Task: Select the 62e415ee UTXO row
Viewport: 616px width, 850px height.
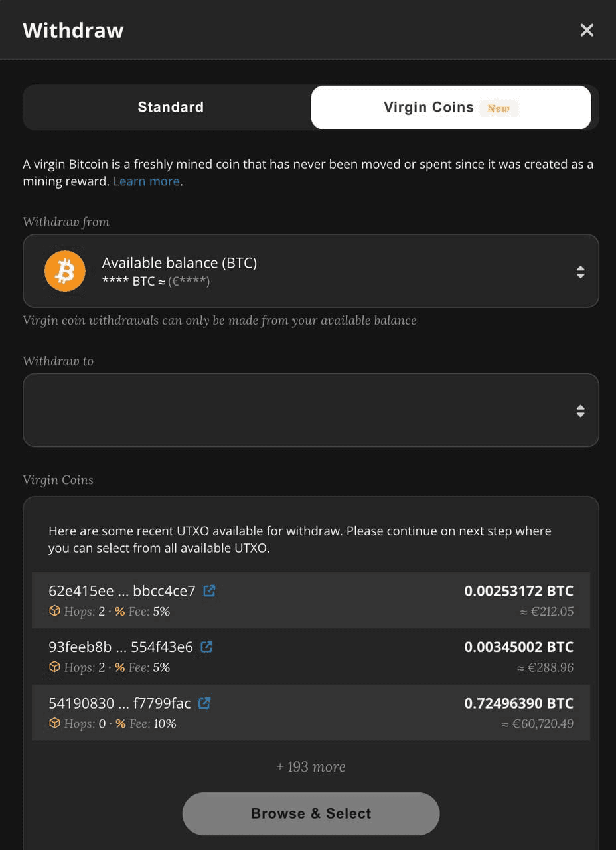Action: click(x=311, y=600)
